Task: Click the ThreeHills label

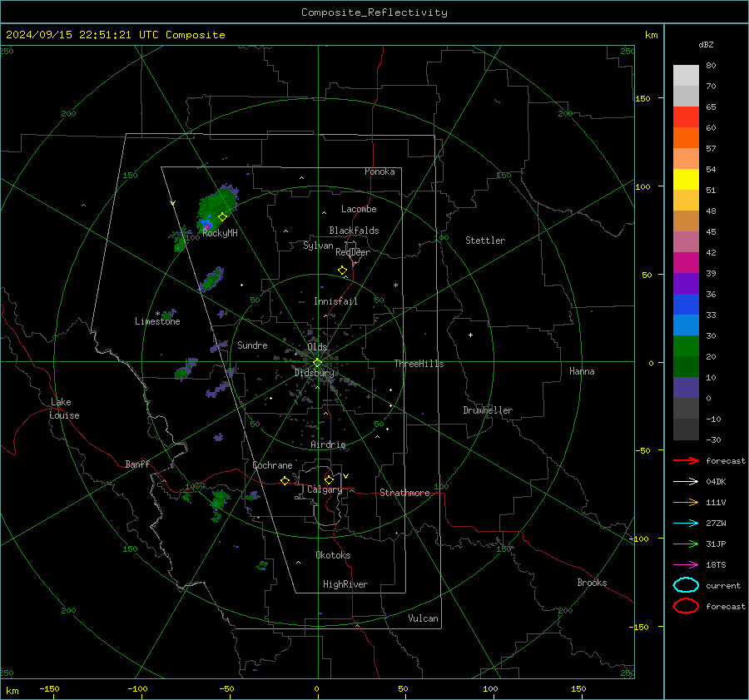Action: pos(419,364)
